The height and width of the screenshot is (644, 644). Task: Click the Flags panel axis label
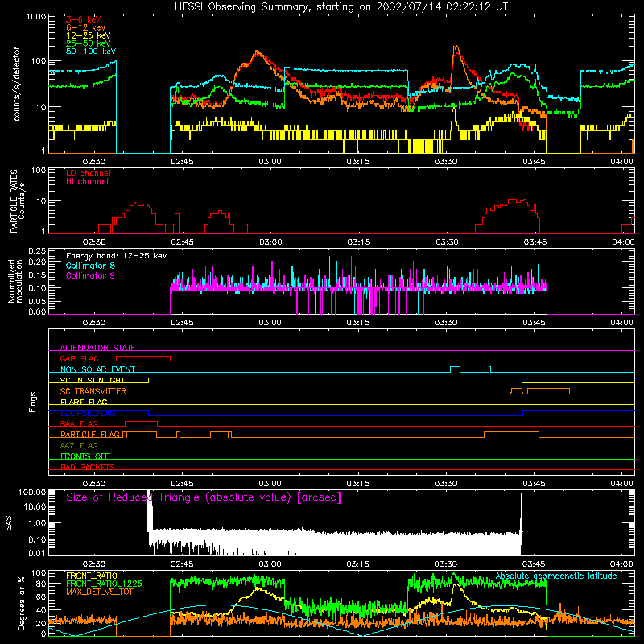pos(33,402)
